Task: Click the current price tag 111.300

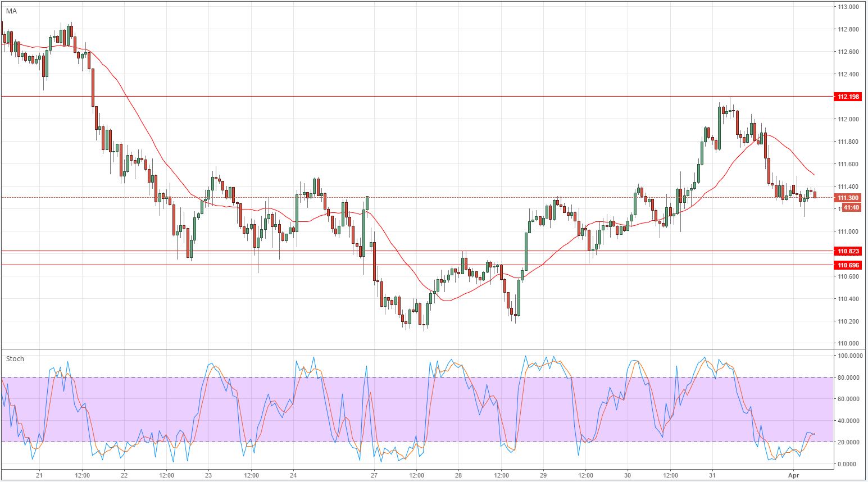Action: [848, 198]
